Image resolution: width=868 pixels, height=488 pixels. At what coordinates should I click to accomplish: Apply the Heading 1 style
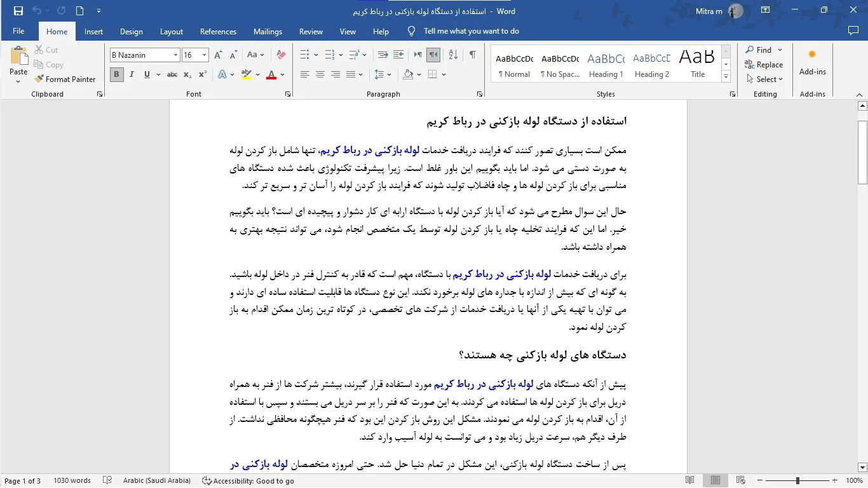pyautogui.click(x=606, y=65)
